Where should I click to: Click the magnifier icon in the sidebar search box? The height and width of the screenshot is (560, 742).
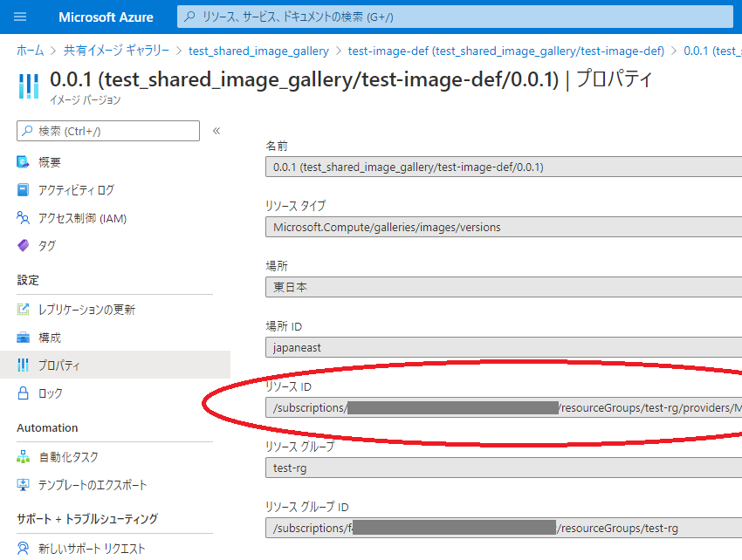pos(27,131)
